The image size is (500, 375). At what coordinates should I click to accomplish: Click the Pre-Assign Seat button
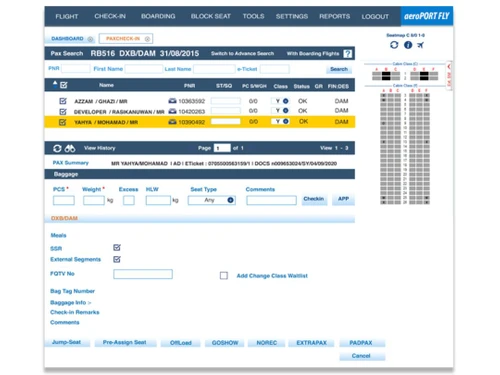[x=125, y=342]
